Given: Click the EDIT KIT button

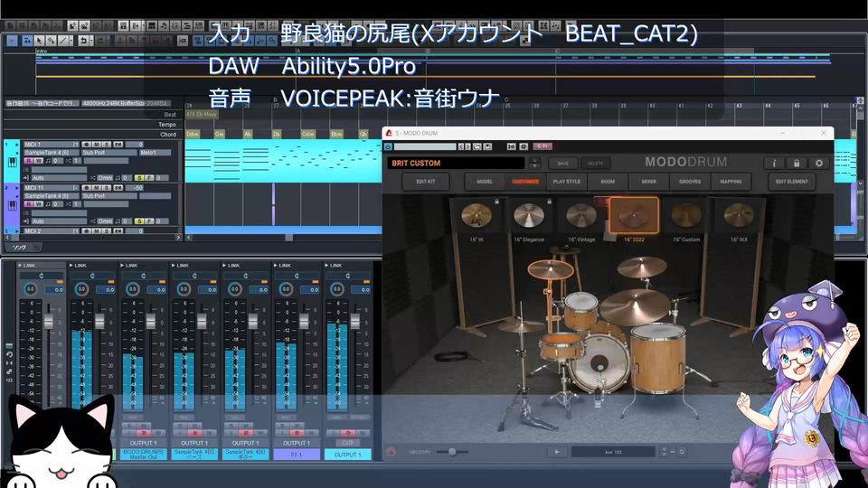Looking at the screenshot, I should 426,182.
